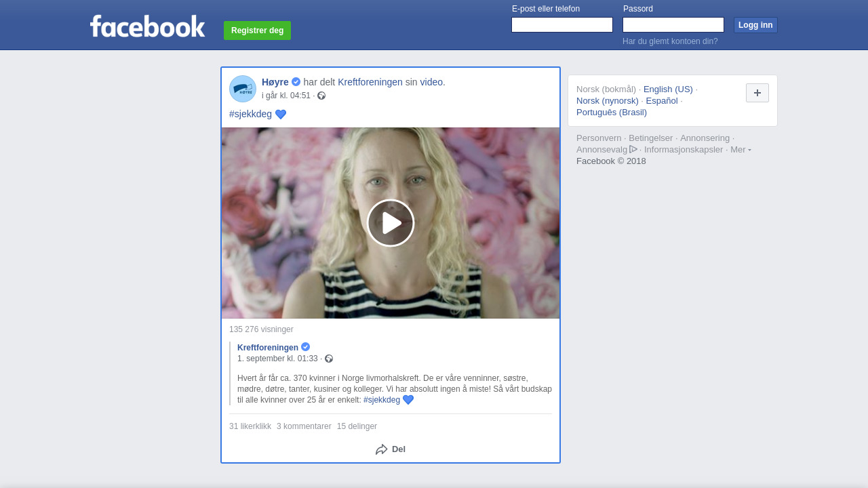Click the share arrow icon

point(382,449)
